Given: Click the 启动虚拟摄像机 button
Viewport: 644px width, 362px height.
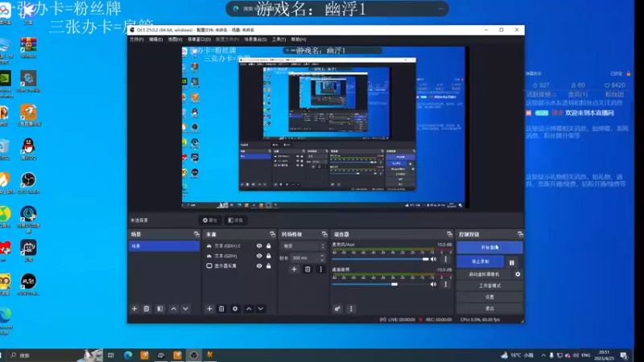Looking at the screenshot, I should coord(485,274).
